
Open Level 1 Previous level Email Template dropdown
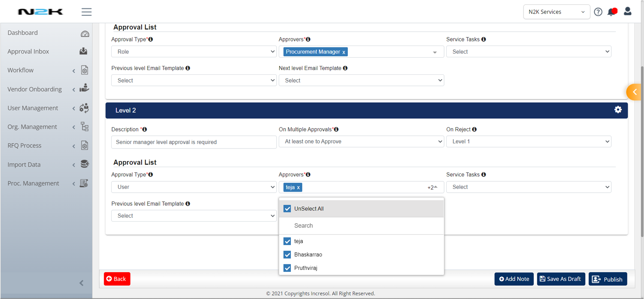pos(194,80)
